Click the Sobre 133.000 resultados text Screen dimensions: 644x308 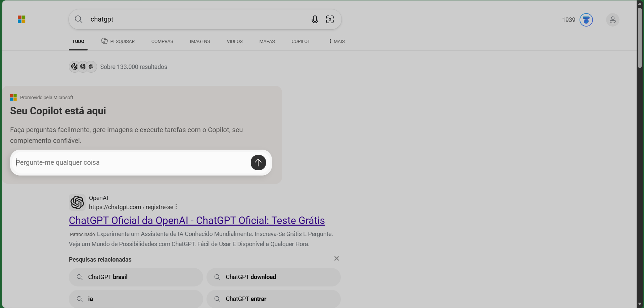click(x=134, y=67)
